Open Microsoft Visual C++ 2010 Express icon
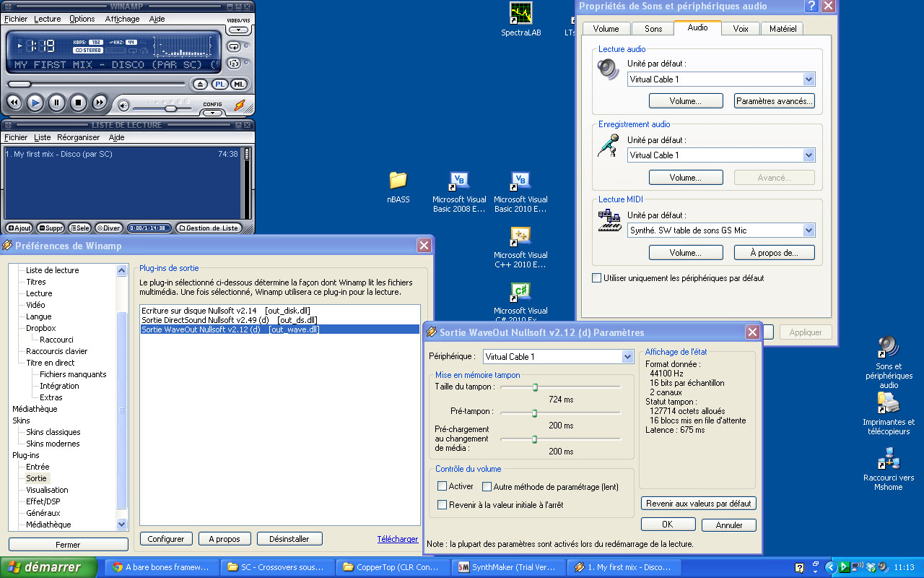The height and width of the screenshot is (578, 924). click(520, 249)
